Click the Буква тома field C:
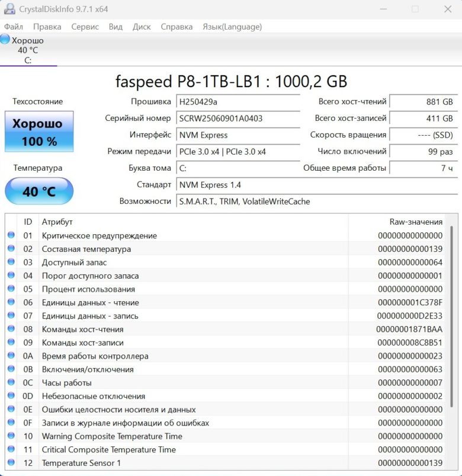 tap(238, 168)
